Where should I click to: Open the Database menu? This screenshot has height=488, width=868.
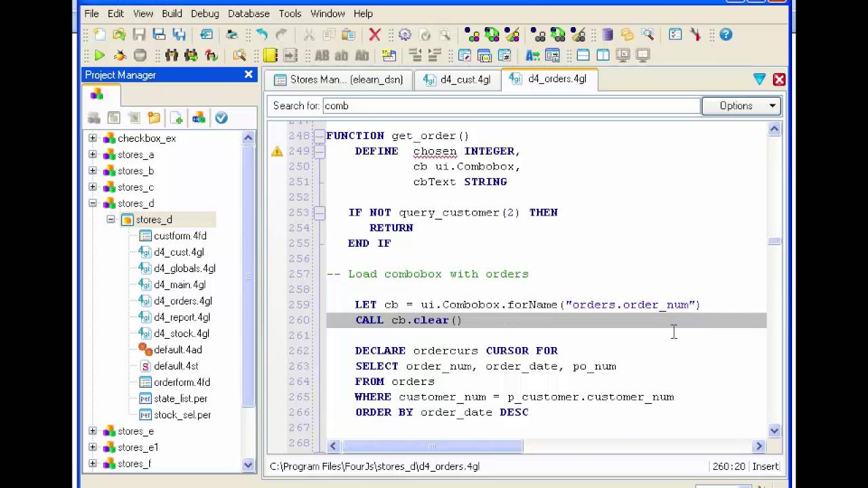pyautogui.click(x=248, y=14)
